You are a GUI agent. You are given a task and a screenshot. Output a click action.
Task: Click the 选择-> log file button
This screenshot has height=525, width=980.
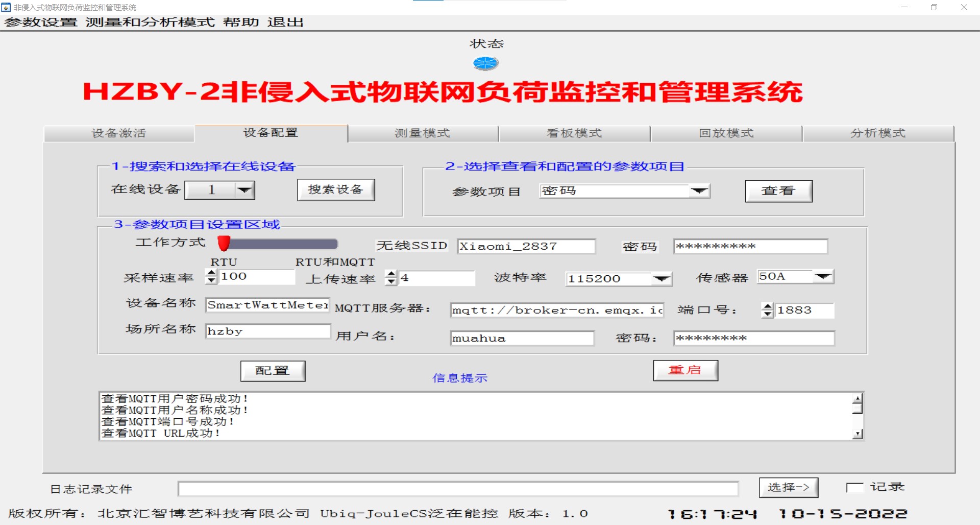(788, 487)
